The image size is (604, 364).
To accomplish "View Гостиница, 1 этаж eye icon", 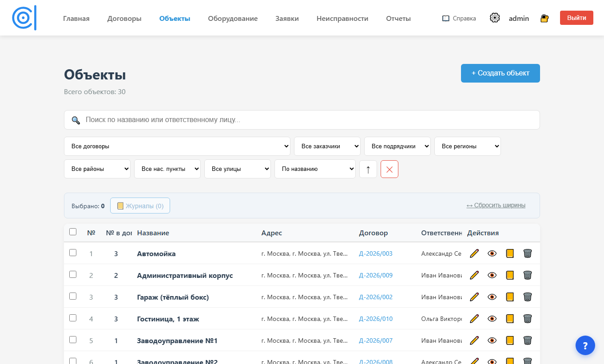I will click(x=492, y=319).
